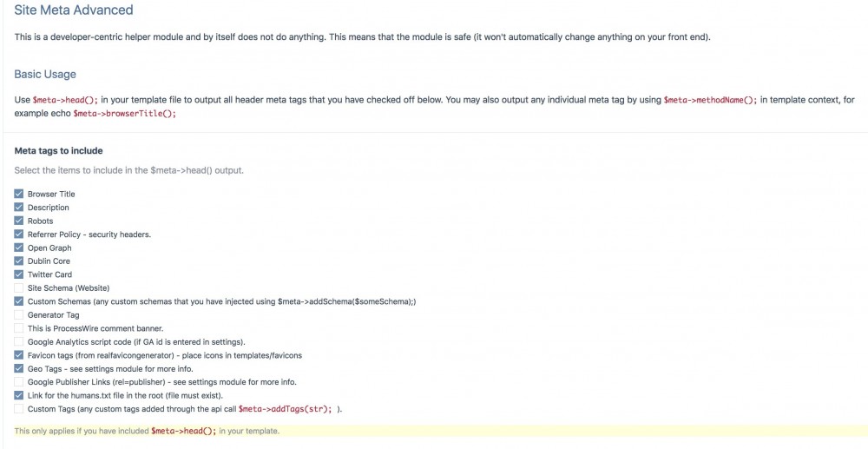Viewport: 868px width, 449px height.
Task: Check the ProcessWire comment banner option
Action: [x=19, y=328]
